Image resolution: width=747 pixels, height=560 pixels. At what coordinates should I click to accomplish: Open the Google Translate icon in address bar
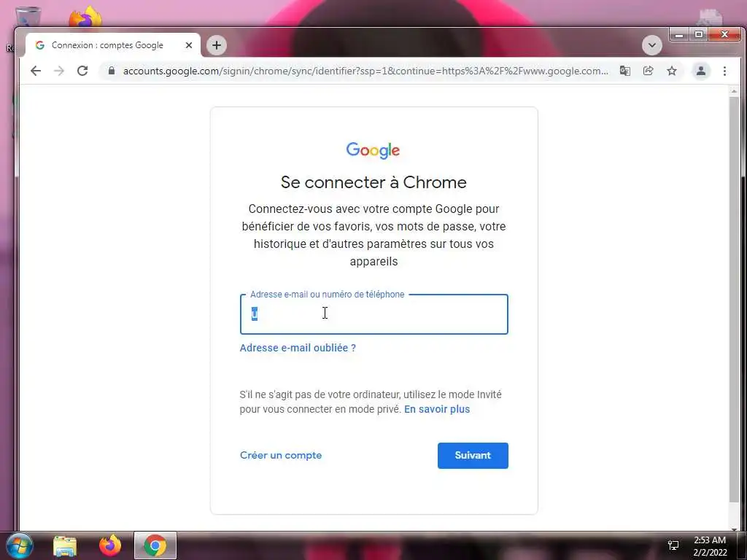coord(624,71)
